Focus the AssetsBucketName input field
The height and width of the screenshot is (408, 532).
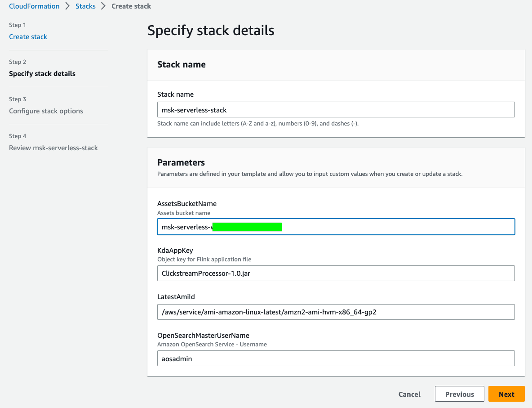[336, 227]
